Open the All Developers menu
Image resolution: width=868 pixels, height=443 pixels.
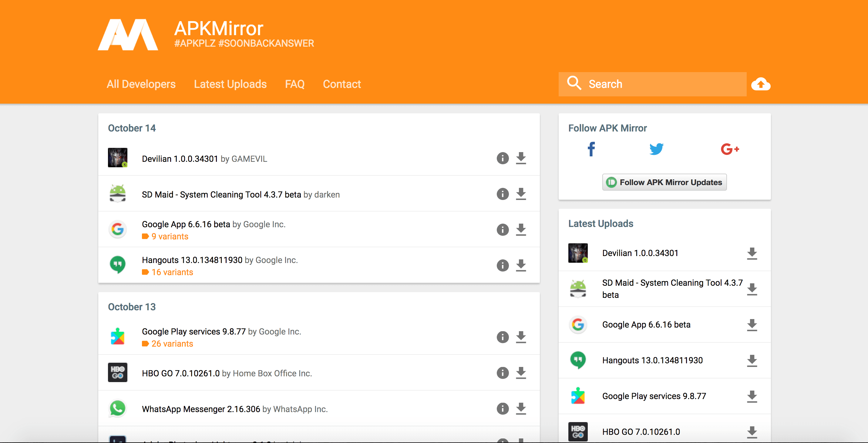pyautogui.click(x=141, y=84)
